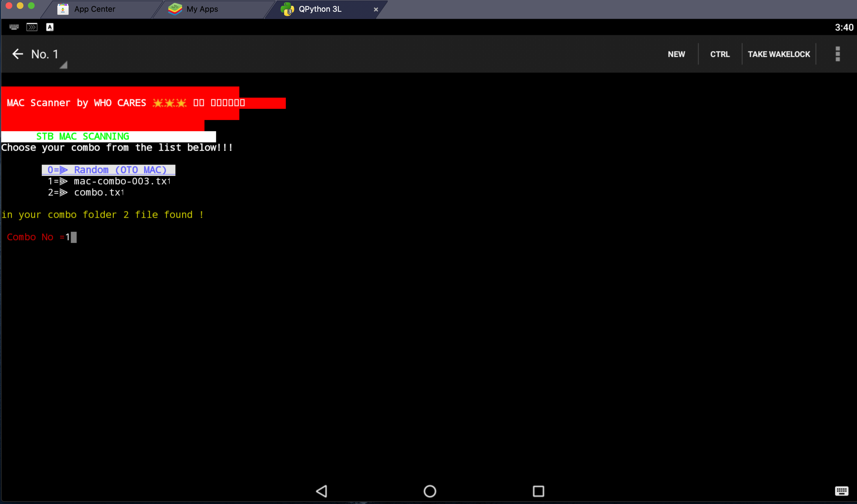Start a new terminal session with NEW
The image size is (857, 504).
tap(676, 54)
